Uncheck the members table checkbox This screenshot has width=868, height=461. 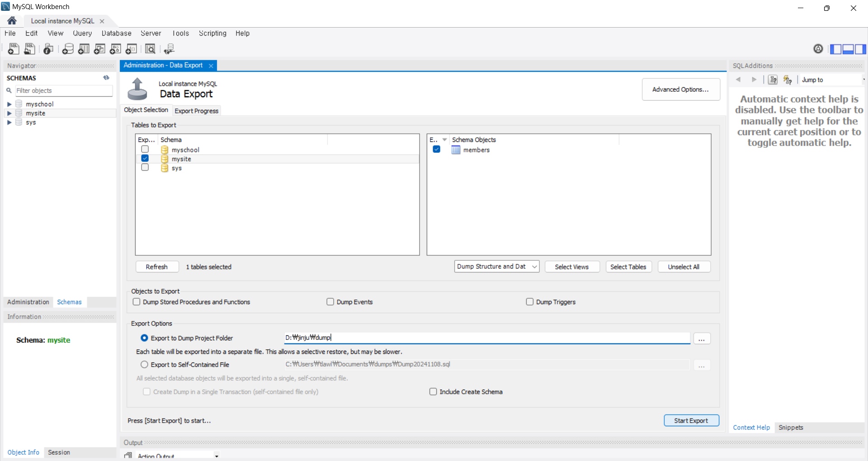point(436,149)
